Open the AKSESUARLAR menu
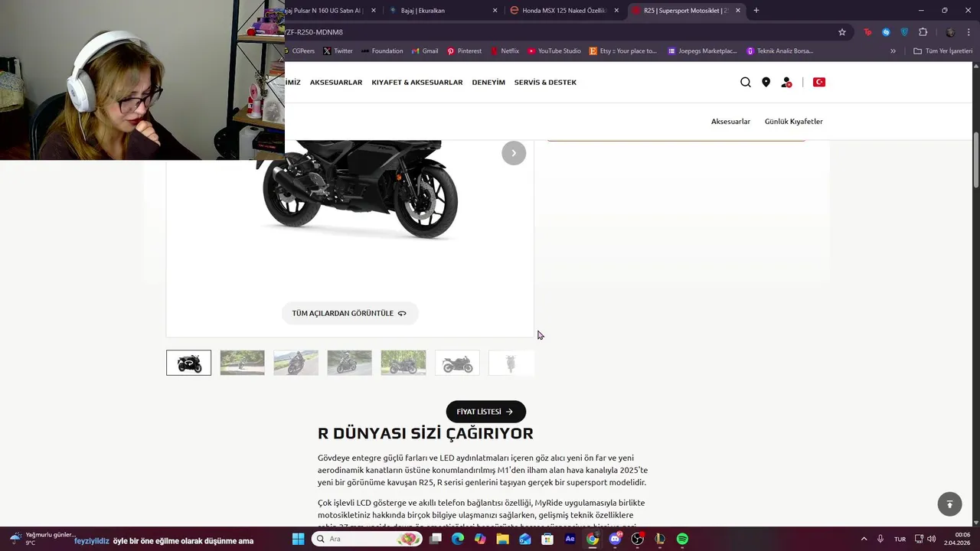980x551 pixels. point(336,82)
